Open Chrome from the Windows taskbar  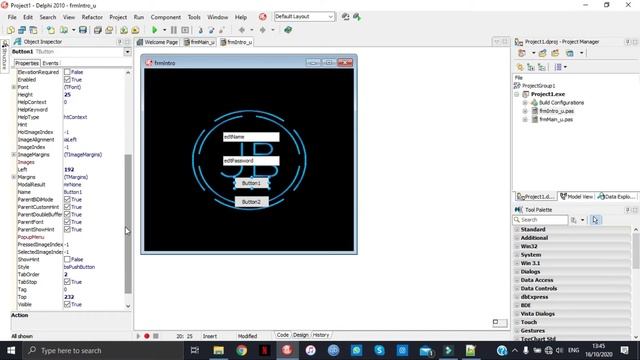pyautogui.click(x=241, y=351)
